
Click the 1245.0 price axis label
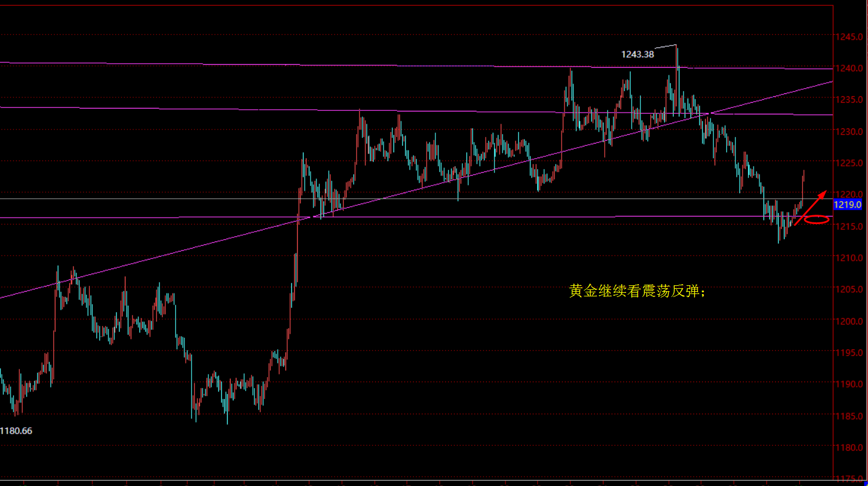[x=849, y=37]
